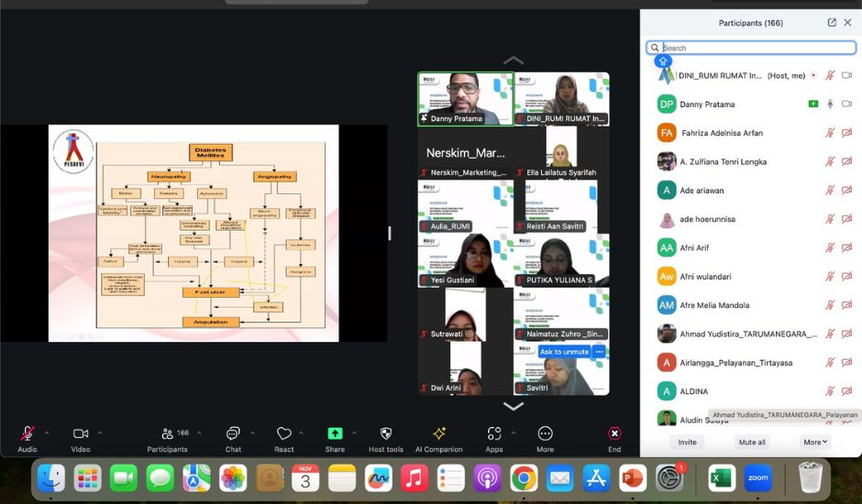The image size is (862, 504).
Task: Pop out the Participants panel
Action: pyautogui.click(x=832, y=23)
